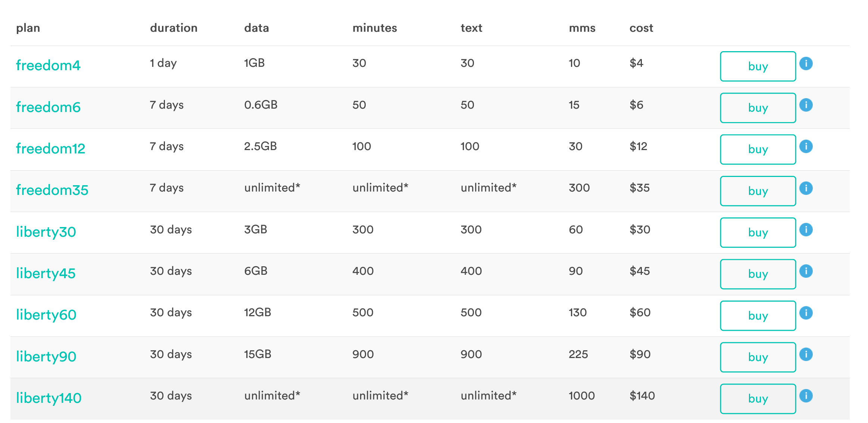This screenshot has height=423, width=868.
Task: Open info details for freedom4 plan
Action: [806, 63]
